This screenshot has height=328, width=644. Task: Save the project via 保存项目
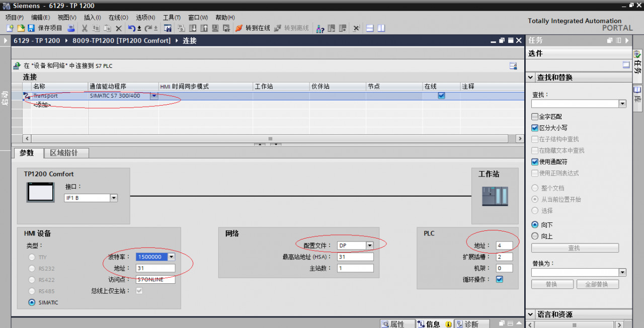[x=45, y=28]
